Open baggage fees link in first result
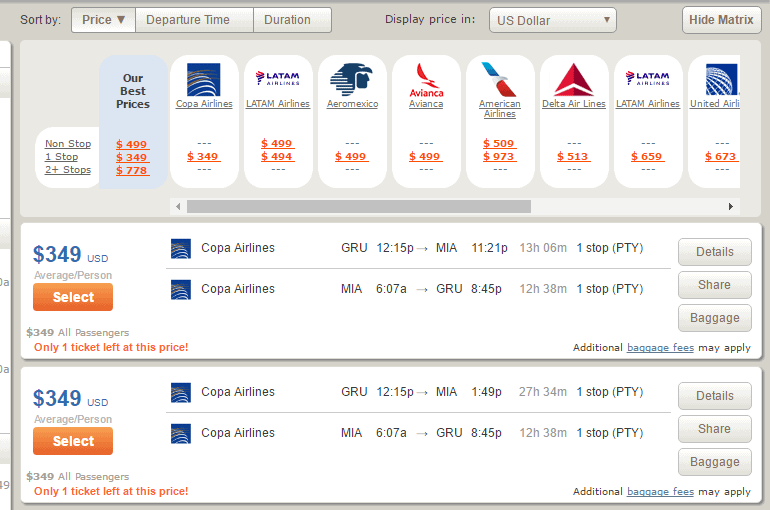 coord(660,348)
